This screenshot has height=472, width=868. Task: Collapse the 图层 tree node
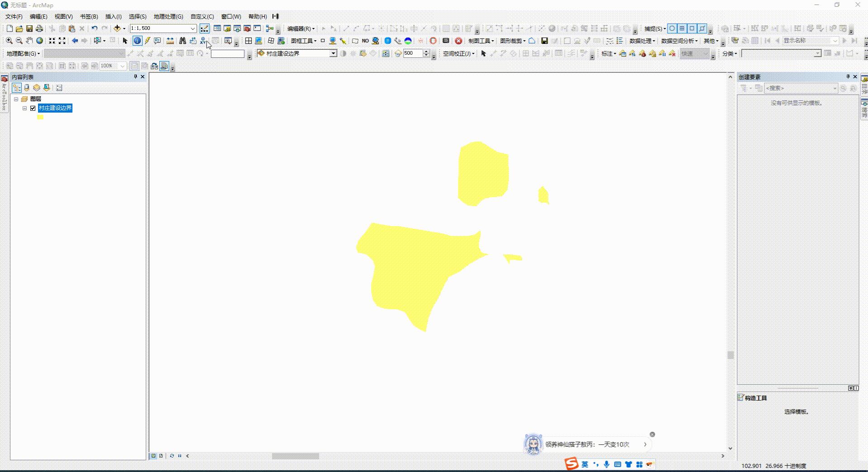[x=16, y=99]
